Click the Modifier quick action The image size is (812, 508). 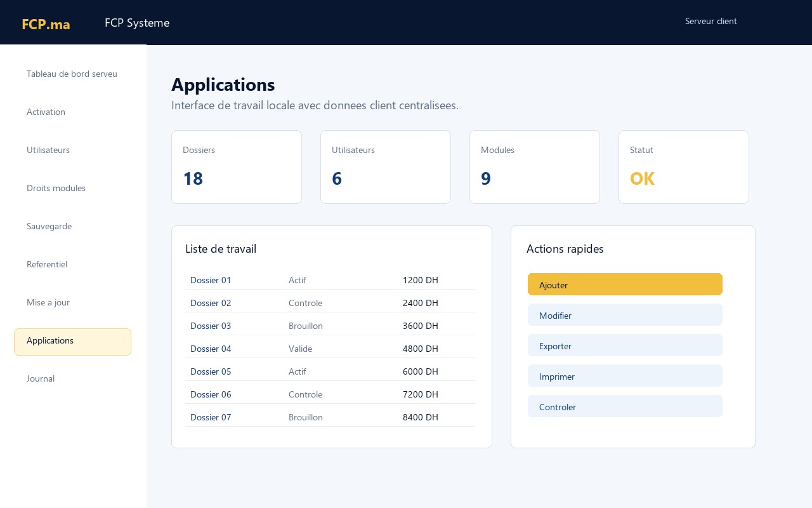(x=625, y=315)
